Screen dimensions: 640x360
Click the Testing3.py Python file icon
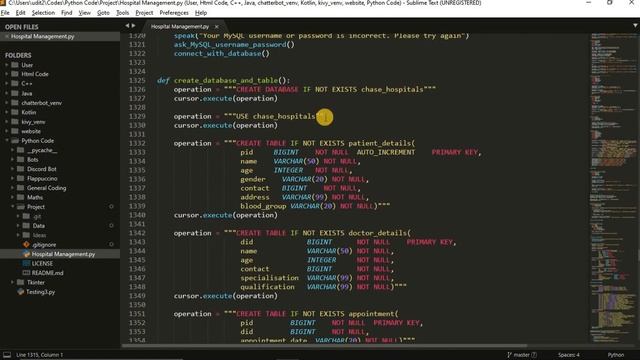pyautogui.click(x=20, y=292)
